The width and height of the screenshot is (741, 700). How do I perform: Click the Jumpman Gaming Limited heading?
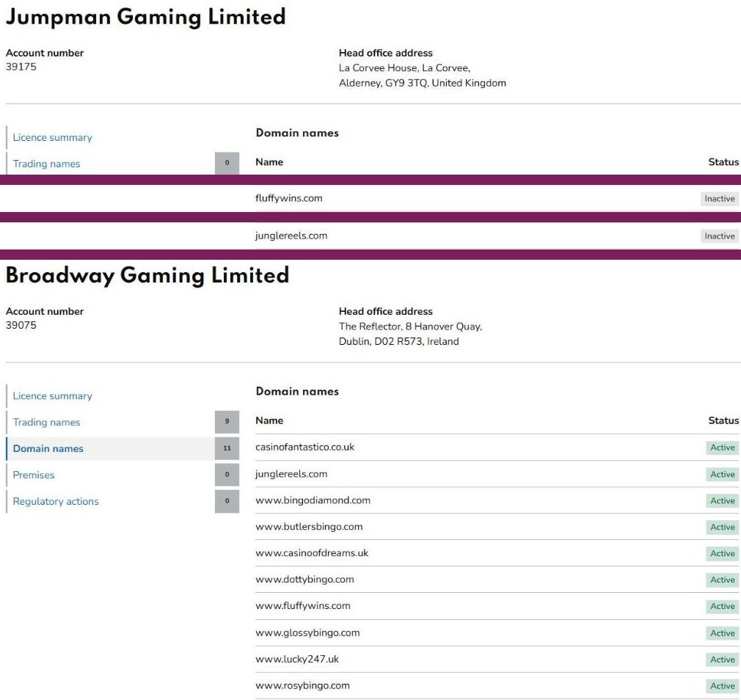click(145, 18)
